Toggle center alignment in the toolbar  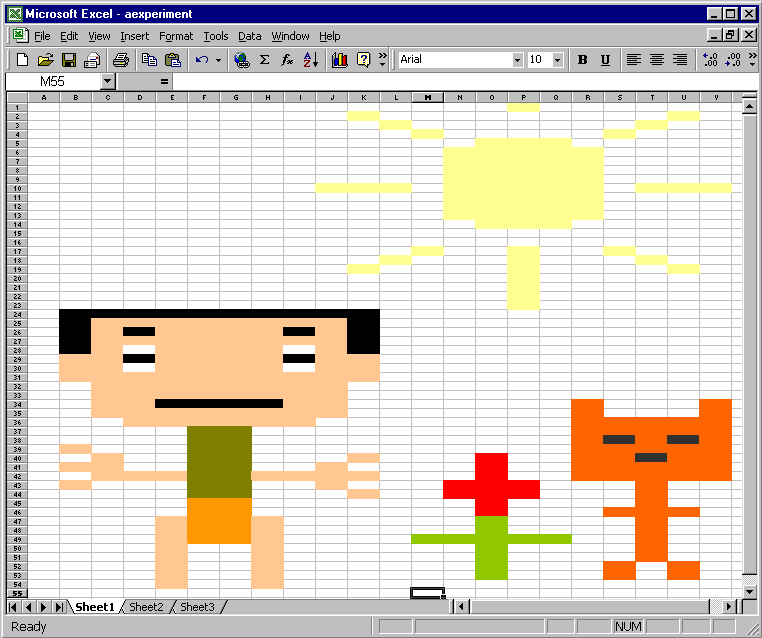[657, 60]
